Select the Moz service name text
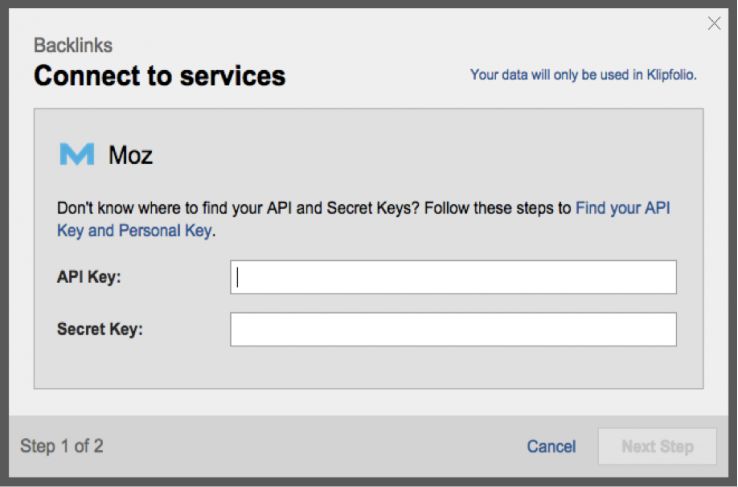This screenshot has height=487, width=738. 130,155
